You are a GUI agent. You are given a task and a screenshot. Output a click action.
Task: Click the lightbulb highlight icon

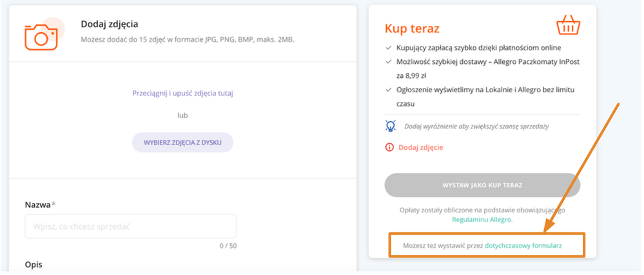click(390, 126)
